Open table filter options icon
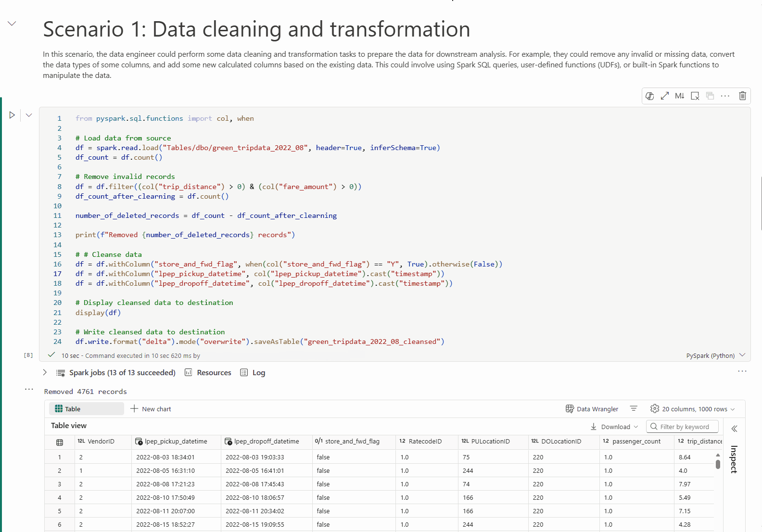This screenshot has width=762, height=532. click(x=634, y=408)
